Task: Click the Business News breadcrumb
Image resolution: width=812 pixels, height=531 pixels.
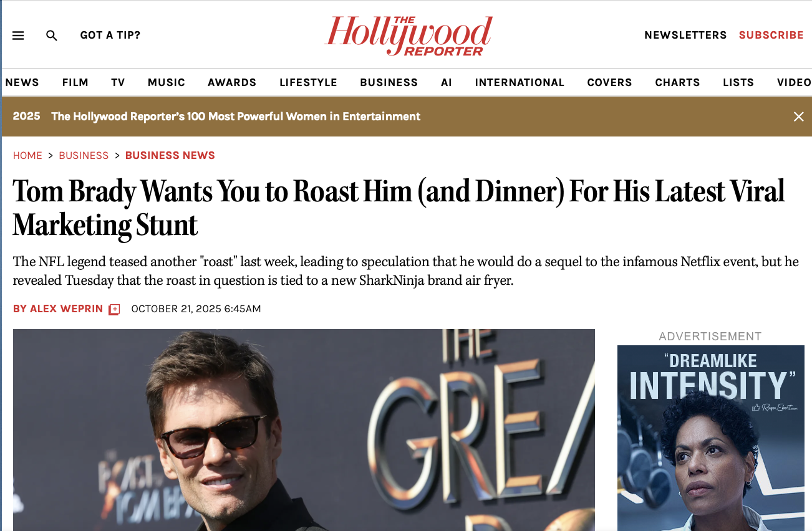Action: point(170,155)
